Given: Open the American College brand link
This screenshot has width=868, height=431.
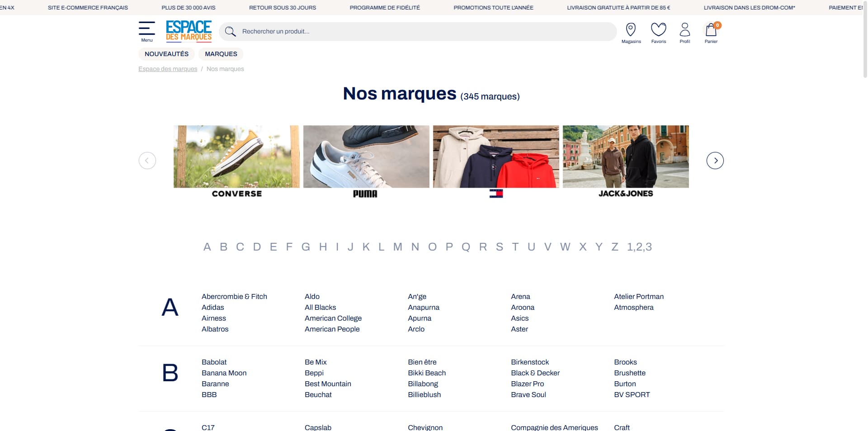Looking at the screenshot, I should pyautogui.click(x=333, y=318).
